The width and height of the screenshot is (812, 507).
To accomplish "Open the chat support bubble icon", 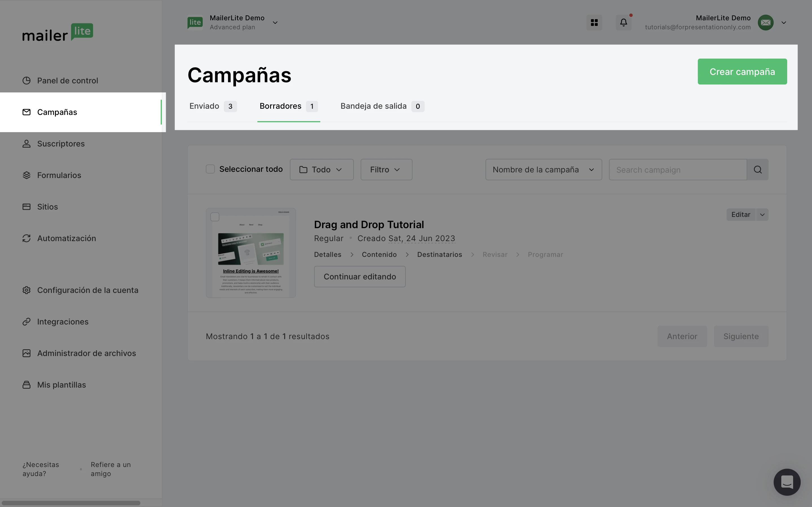I will (x=787, y=482).
